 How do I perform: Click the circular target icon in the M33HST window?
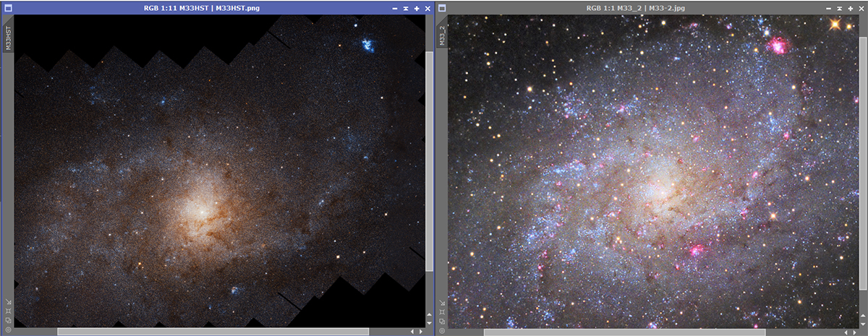(8, 329)
